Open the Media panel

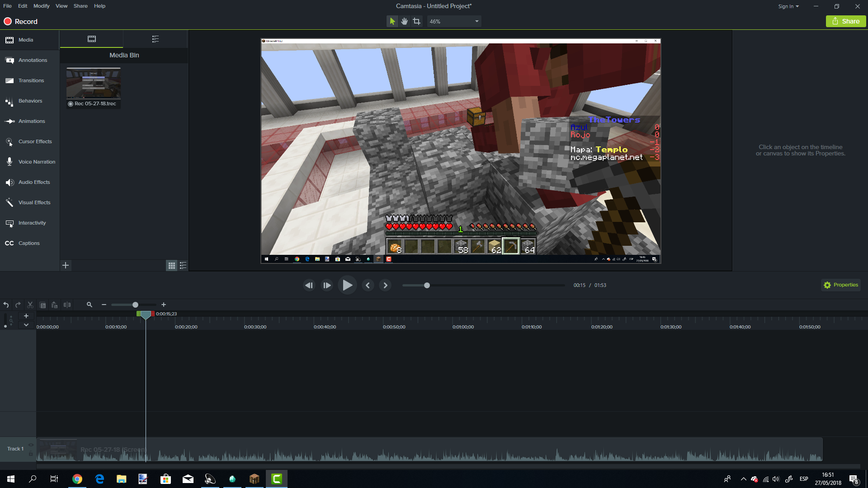[x=29, y=40]
